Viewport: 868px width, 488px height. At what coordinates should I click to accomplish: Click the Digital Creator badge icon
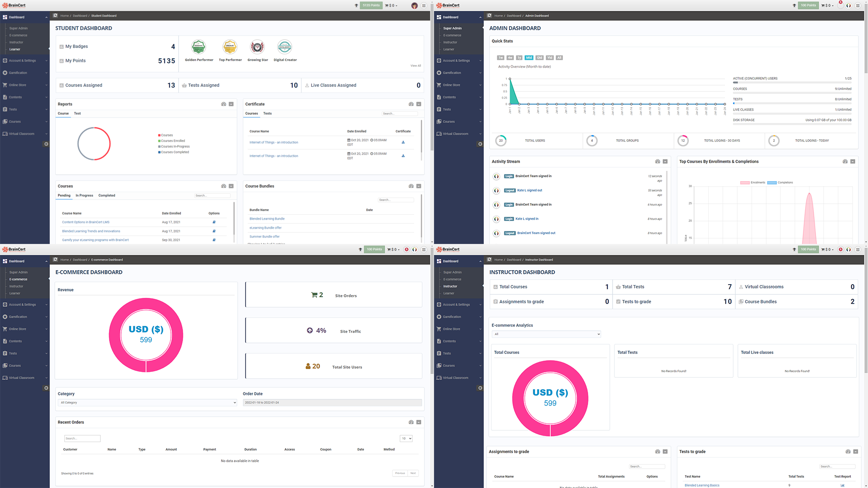pos(285,47)
